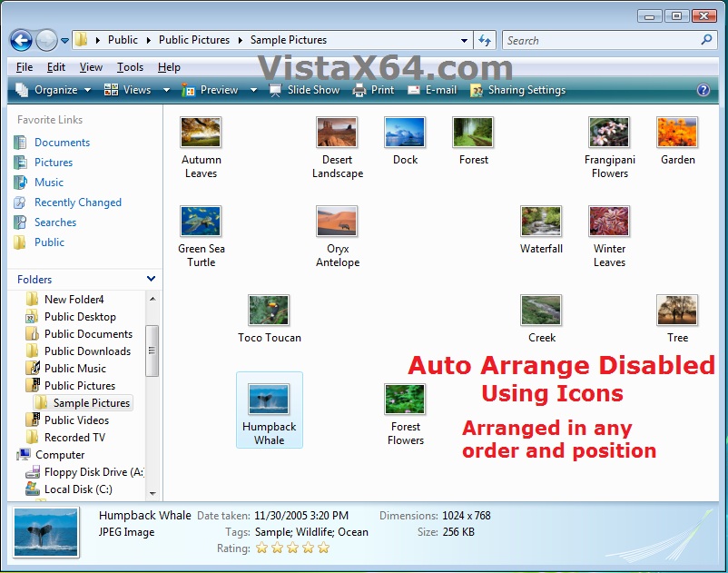Click the Public Pictures address bar segment
This screenshot has height=573, width=728.
tap(194, 40)
